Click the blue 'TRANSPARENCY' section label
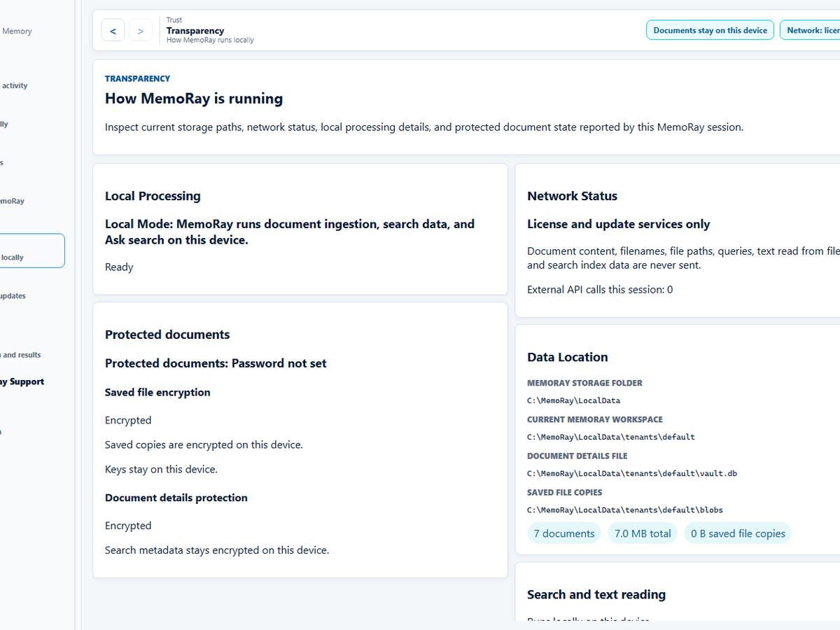 tap(137, 78)
